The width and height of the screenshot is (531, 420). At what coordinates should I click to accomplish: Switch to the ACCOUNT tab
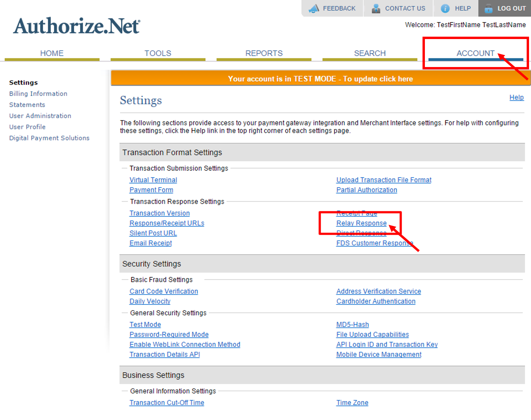(x=475, y=53)
